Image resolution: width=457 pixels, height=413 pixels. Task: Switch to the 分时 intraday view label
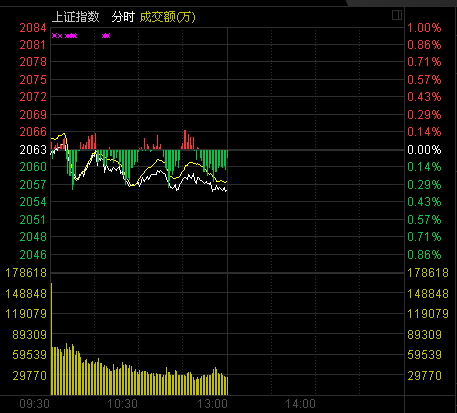123,17
